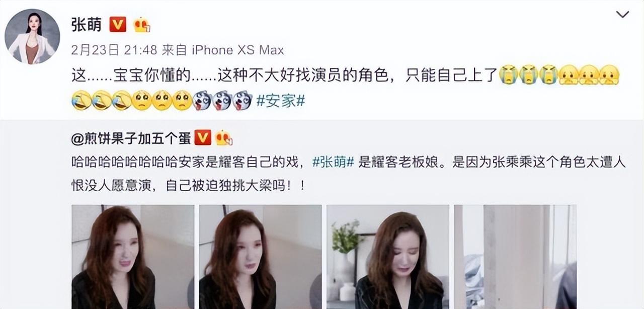Viewport: 644px width, 309px height.
Task: Click the username 张萌
Action: pyautogui.click(x=87, y=25)
